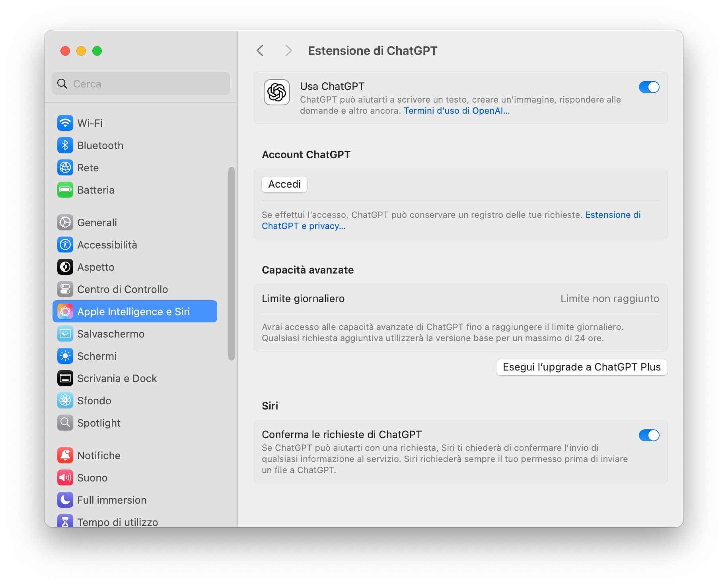This screenshot has width=728, height=586.
Task: Toggle Conferma le richieste di ChatGPT switch
Action: pyautogui.click(x=649, y=435)
